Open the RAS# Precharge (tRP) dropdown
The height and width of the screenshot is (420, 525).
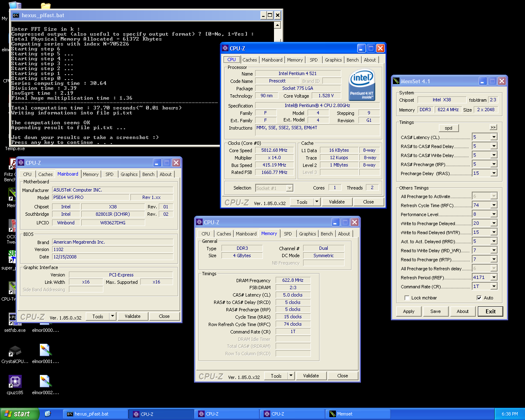(494, 164)
